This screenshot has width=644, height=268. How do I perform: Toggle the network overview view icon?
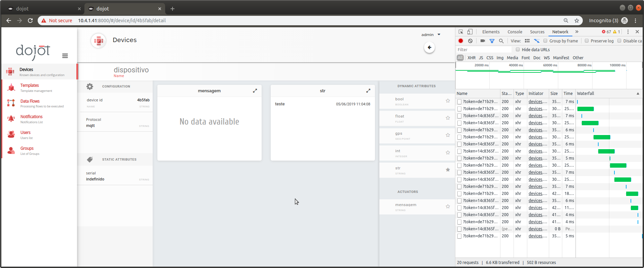[537, 41]
